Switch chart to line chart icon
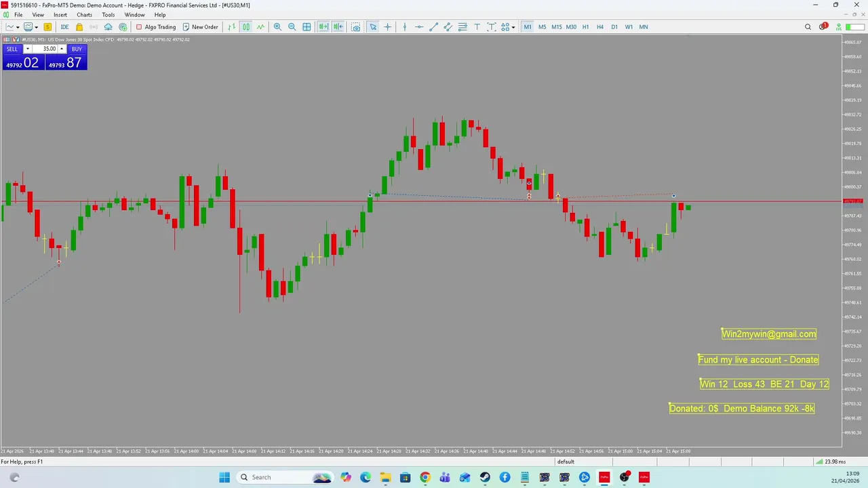 [260, 27]
